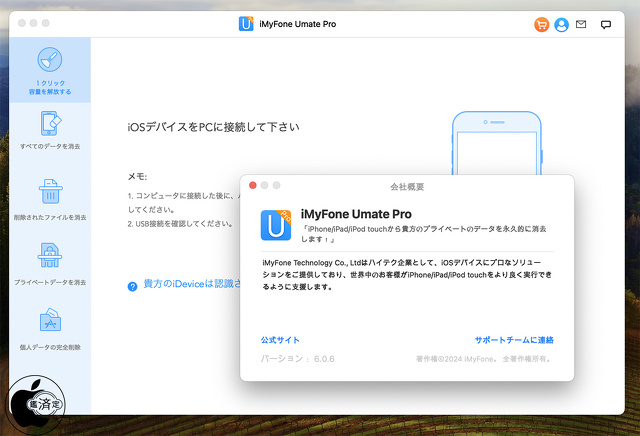Click the mail envelope icon
640x436 pixels.
coord(581,24)
